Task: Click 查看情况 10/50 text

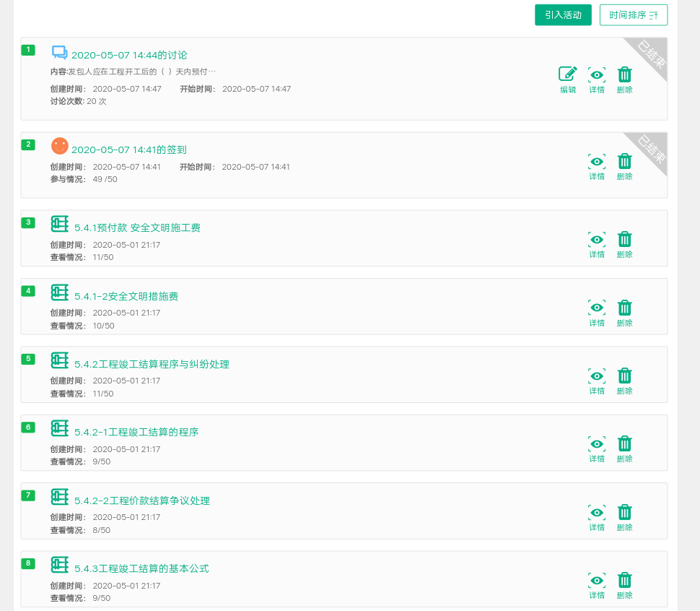Action: [x=82, y=326]
